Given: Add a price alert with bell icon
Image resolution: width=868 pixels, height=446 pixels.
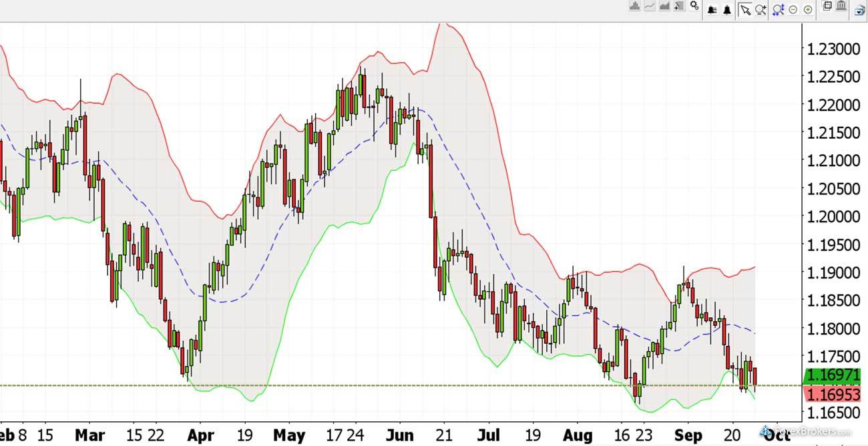Looking at the screenshot, I should pyautogui.click(x=727, y=9).
